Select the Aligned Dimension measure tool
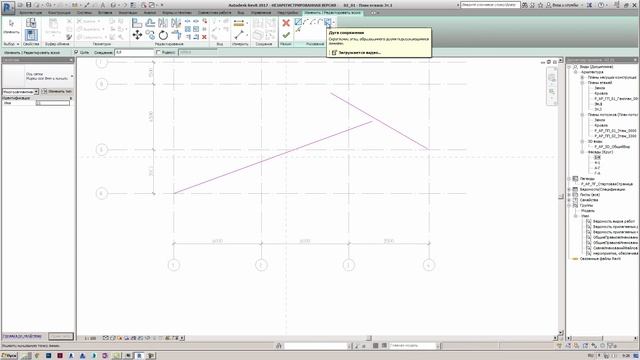Image resolution: width=640 pixels, height=360 pixels. [239, 24]
